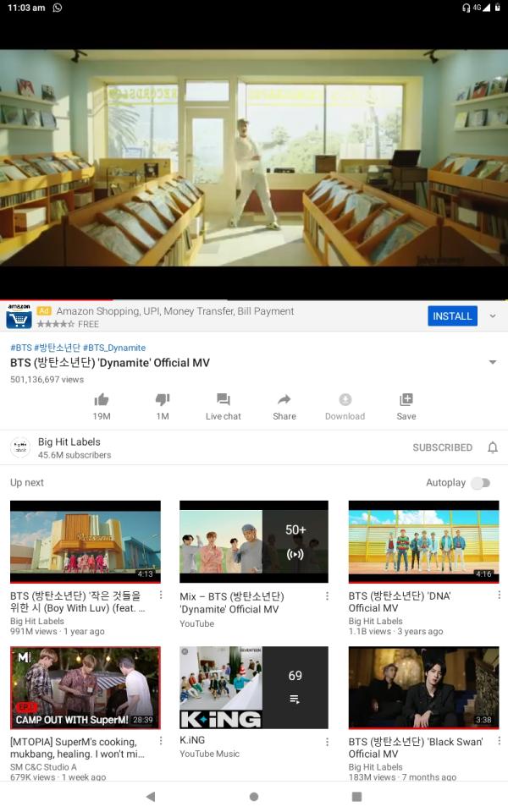The height and width of the screenshot is (812, 508).
Task: Tap 'Black Swan' Official MV title text
Action: pos(416,748)
